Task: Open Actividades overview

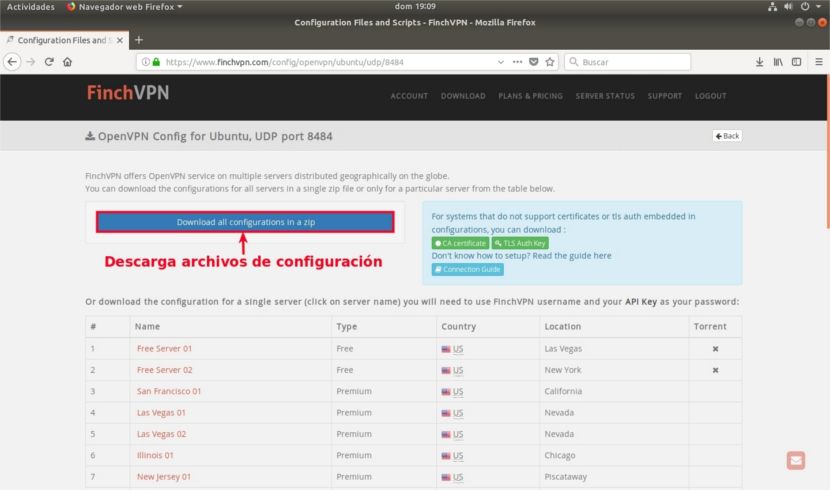Action: coord(31,7)
